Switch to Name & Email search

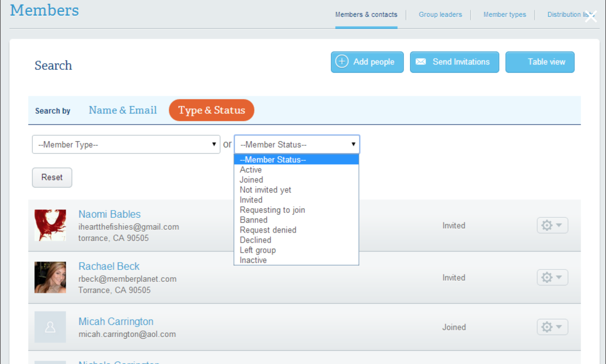123,110
